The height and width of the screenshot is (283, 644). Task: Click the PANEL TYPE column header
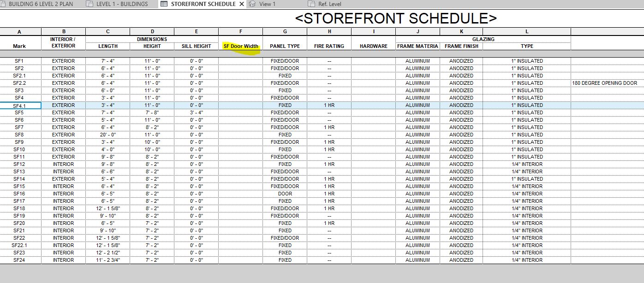[285, 46]
